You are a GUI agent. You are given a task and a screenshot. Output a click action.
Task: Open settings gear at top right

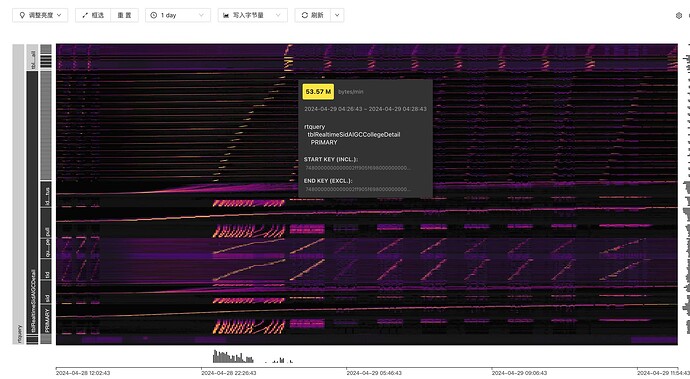pos(679,15)
